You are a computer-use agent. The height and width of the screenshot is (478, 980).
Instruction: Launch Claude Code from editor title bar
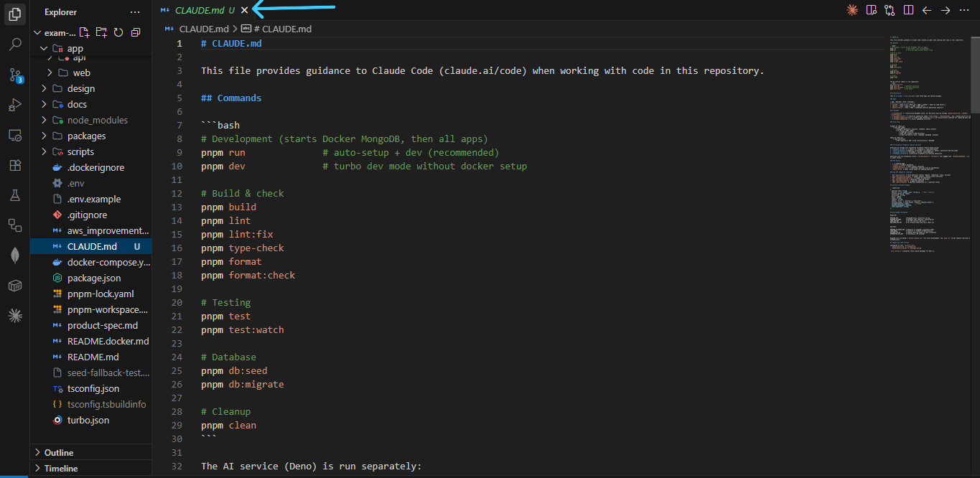point(852,10)
